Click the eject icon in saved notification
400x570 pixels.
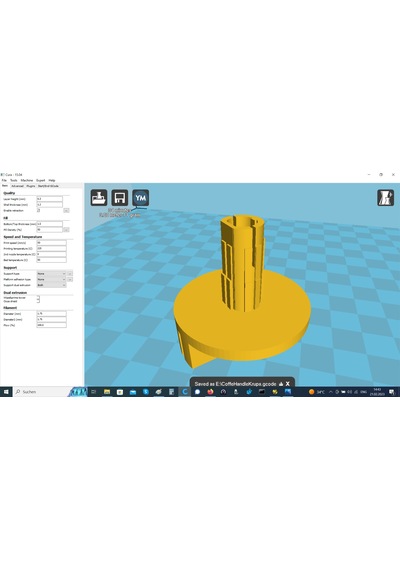(281, 384)
